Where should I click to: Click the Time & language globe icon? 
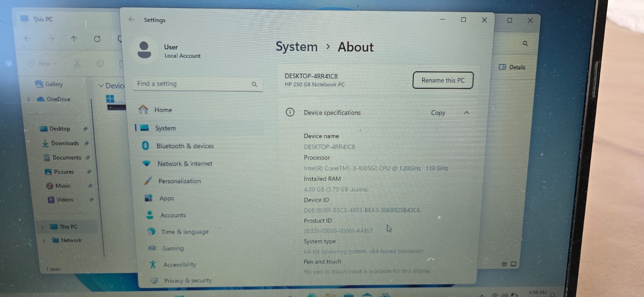click(152, 231)
